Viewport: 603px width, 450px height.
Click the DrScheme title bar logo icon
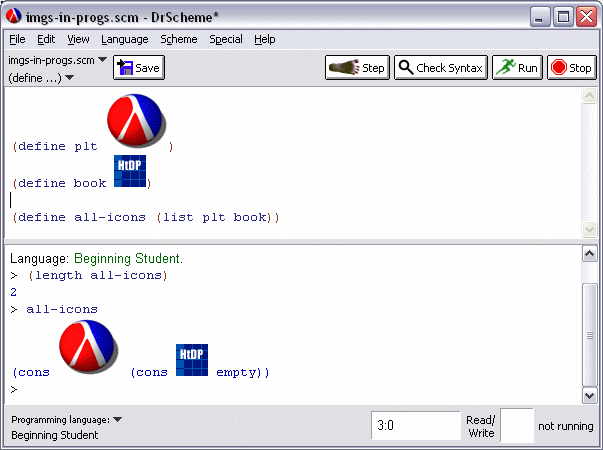(13, 16)
